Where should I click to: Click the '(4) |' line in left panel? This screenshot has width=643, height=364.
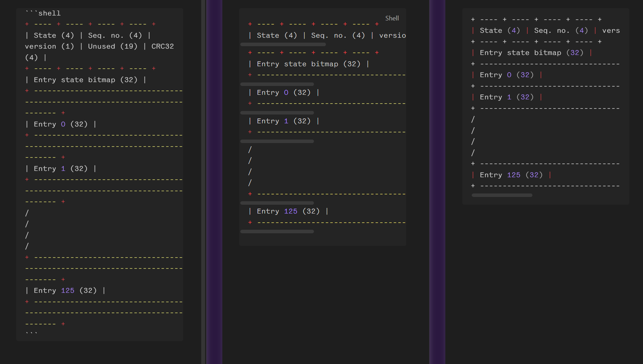[x=36, y=57]
